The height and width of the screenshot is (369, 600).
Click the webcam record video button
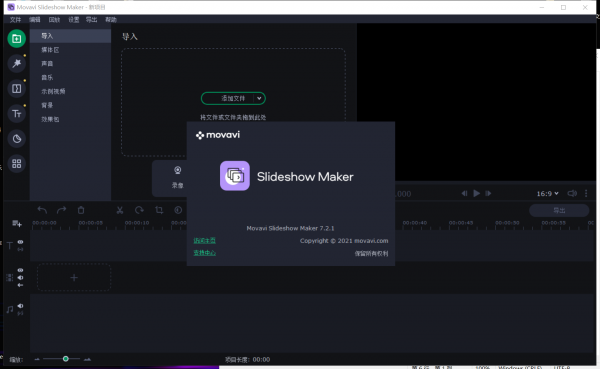click(178, 178)
